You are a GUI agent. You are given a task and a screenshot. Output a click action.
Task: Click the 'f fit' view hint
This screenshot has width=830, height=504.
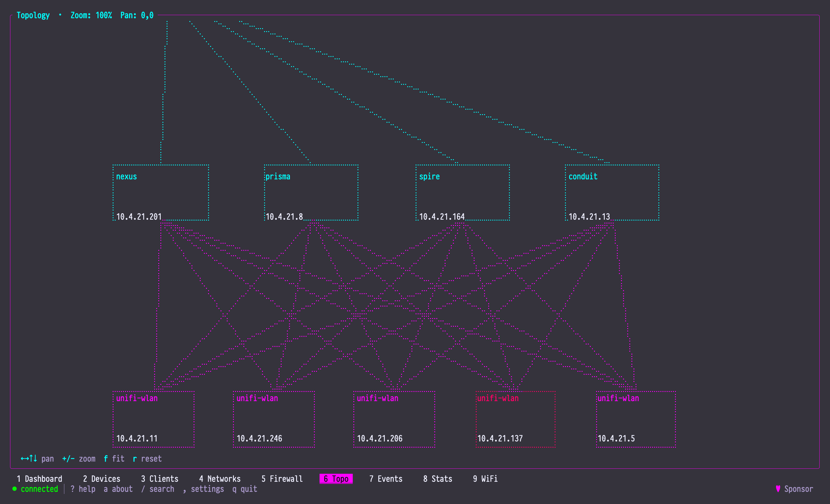[114, 459]
